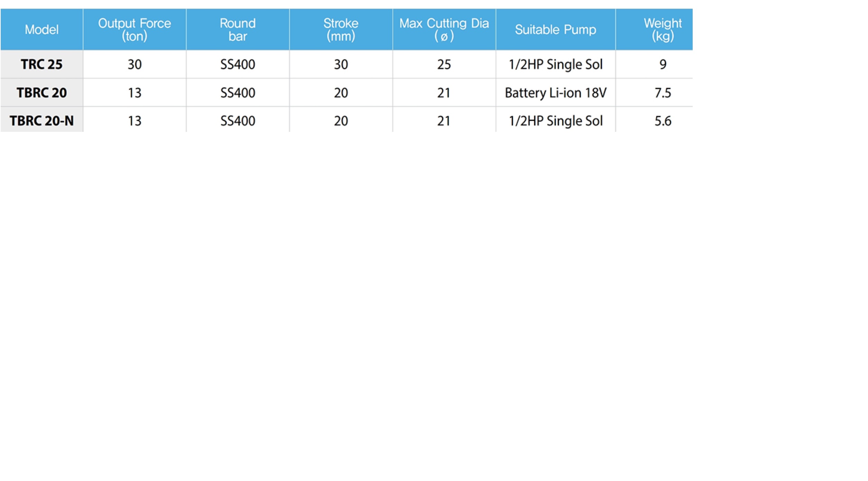The height and width of the screenshot is (481, 868).
Task: Click the Max Cutting Dia header
Action: point(444,29)
